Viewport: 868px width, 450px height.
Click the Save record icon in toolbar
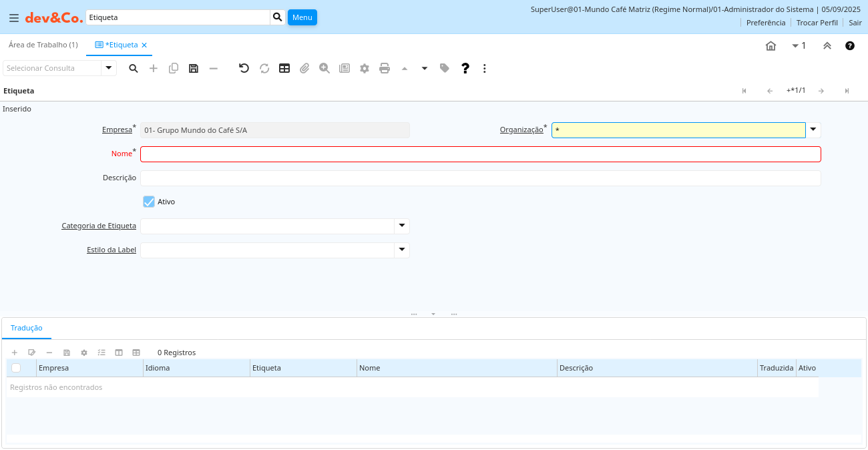tap(194, 68)
